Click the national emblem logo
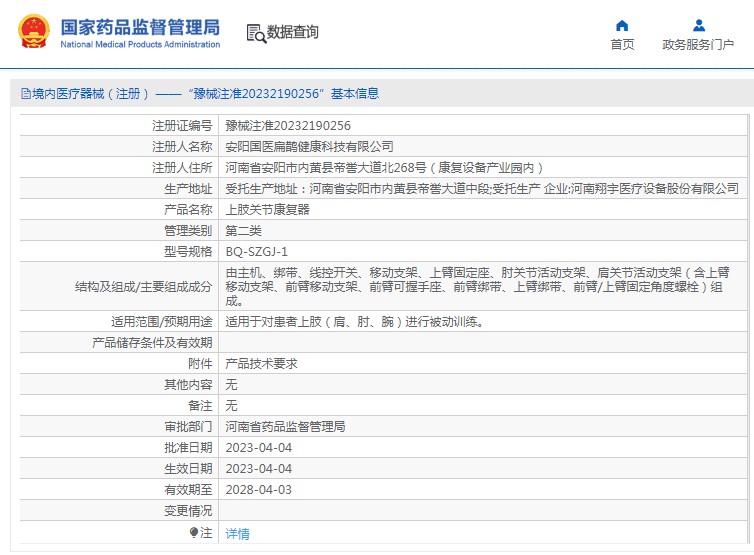The width and height of the screenshot is (754, 555). click(32, 32)
